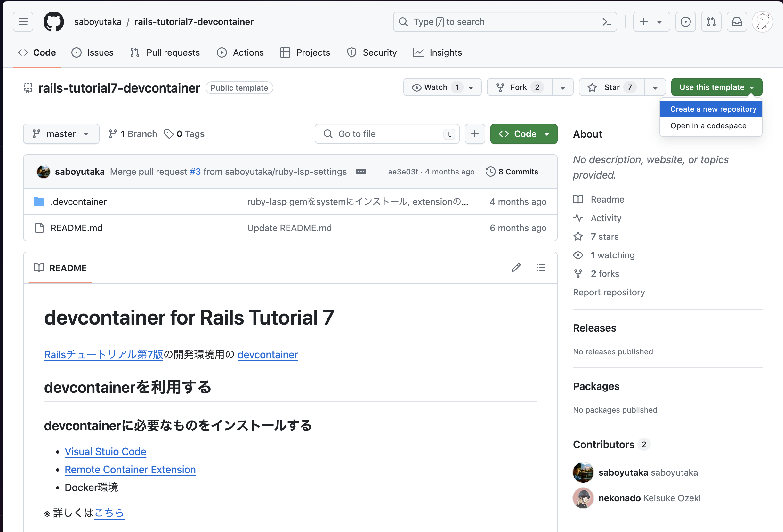Image resolution: width=783 pixels, height=532 pixels.
Task: Open pull request #3 link
Action: click(x=195, y=172)
